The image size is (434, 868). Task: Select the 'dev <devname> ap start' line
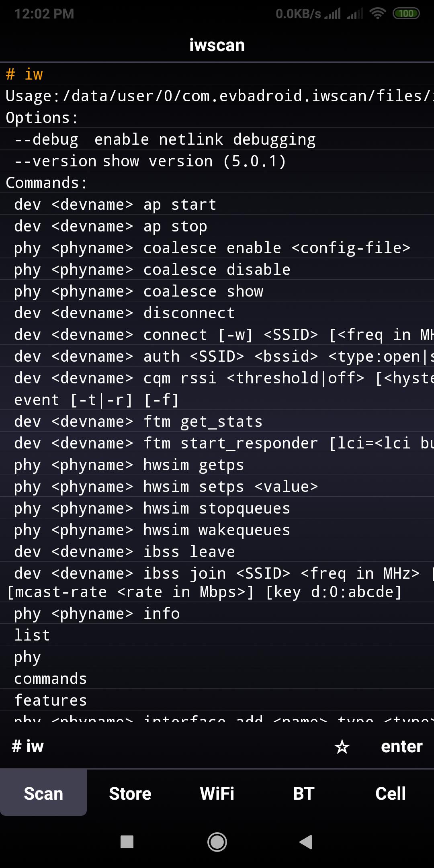(115, 204)
